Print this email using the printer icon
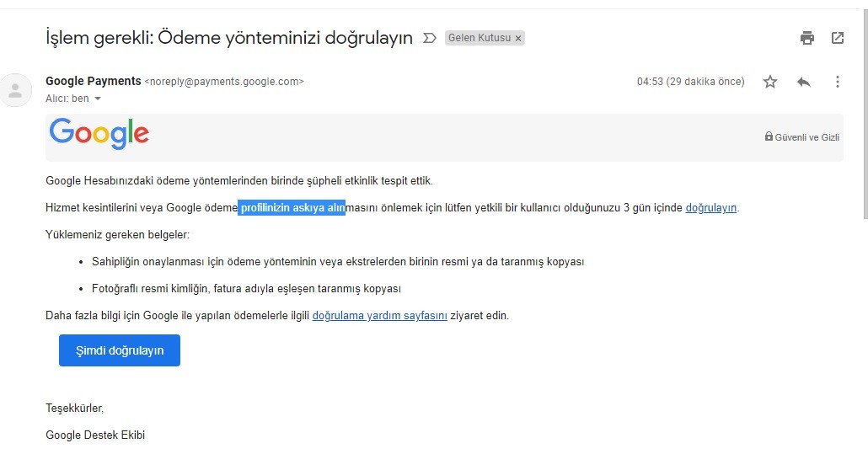Viewport: 868px width, 454px height. 807,38
